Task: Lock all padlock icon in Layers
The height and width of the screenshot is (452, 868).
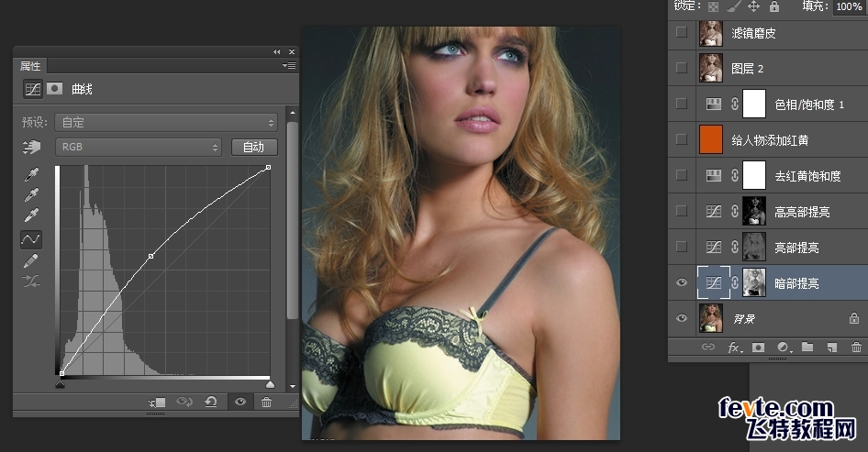Action: 774,6
